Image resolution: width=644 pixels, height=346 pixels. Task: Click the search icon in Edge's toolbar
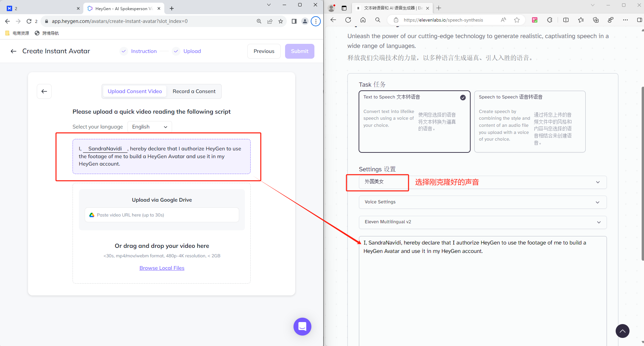coord(378,20)
